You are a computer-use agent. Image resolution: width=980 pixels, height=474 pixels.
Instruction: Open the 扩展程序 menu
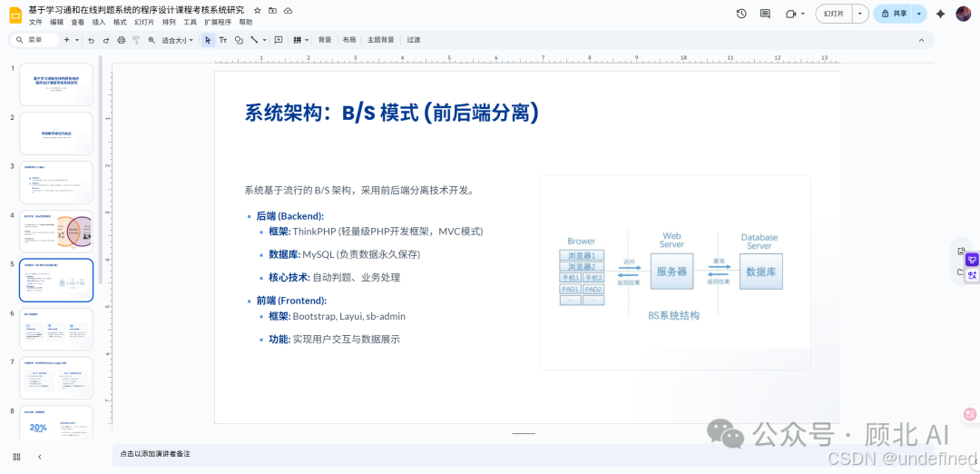coord(218,23)
